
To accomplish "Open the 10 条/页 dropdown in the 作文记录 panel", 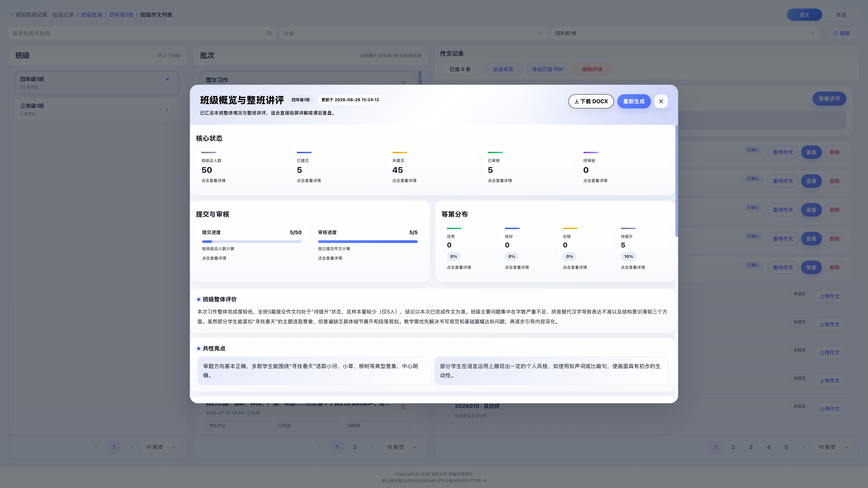I will (833, 447).
